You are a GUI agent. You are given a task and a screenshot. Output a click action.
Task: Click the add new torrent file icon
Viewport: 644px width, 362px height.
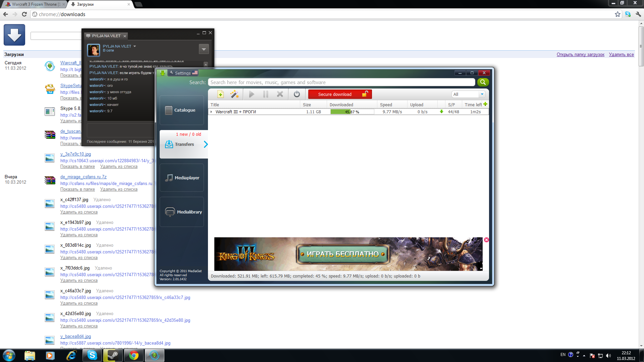click(x=220, y=94)
